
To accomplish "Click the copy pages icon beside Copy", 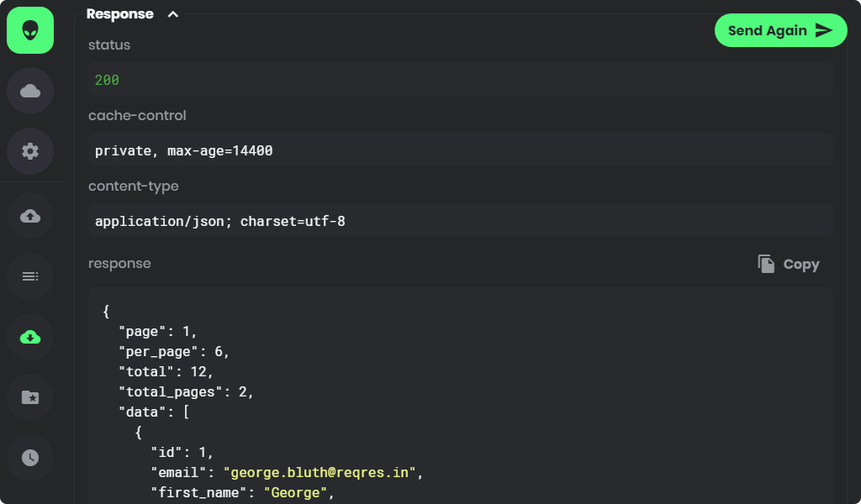I will (765, 263).
